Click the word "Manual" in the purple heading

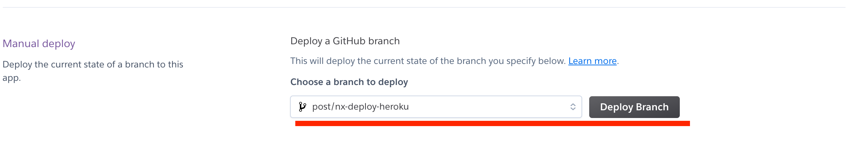coord(21,44)
